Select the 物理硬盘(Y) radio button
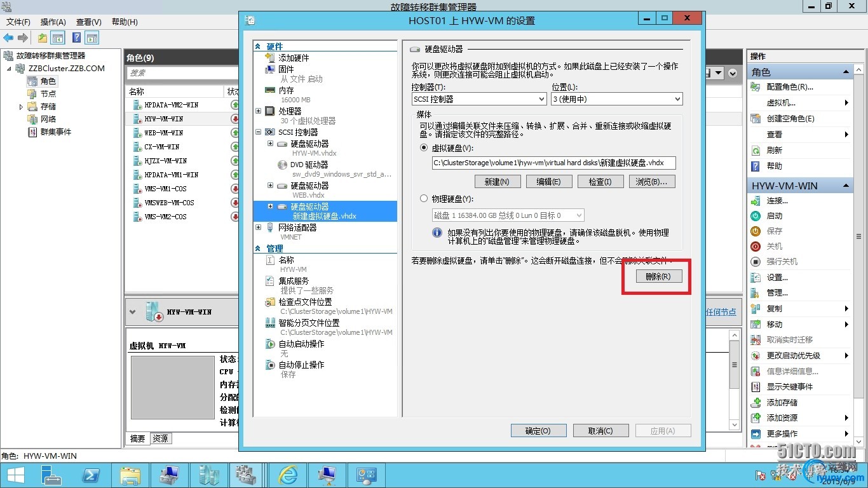This screenshot has height=488, width=868. [424, 199]
